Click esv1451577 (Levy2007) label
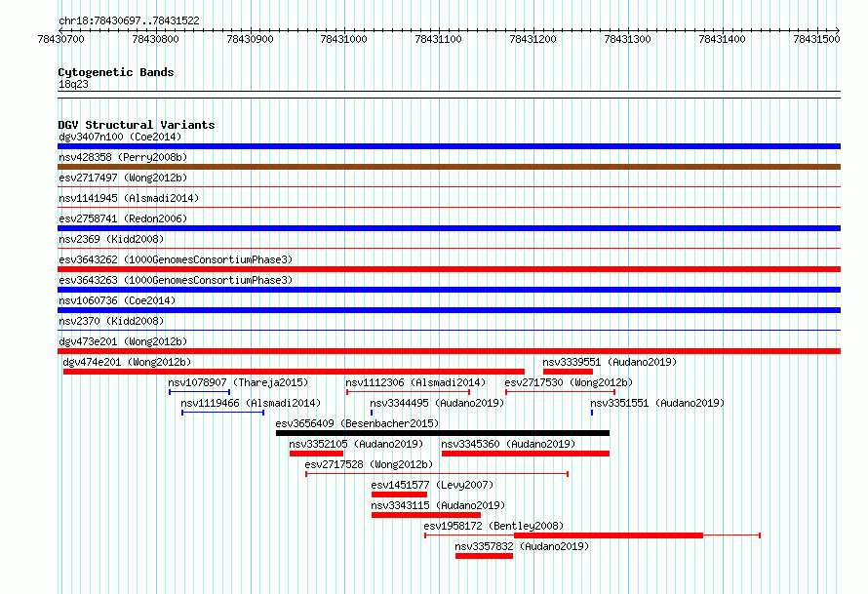Viewport: 868px width, 594px height. click(432, 485)
